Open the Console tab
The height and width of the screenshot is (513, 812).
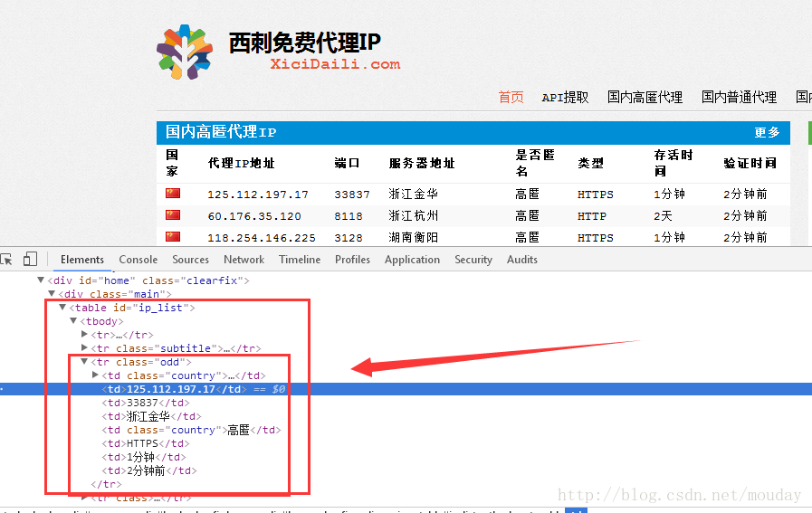(x=139, y=260)
